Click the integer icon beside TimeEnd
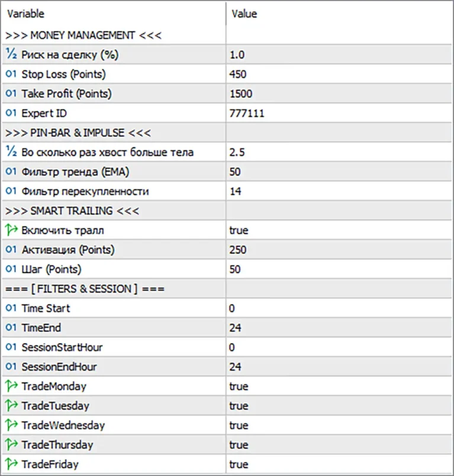Screen dimensions: 454x476 click(11, 328)
